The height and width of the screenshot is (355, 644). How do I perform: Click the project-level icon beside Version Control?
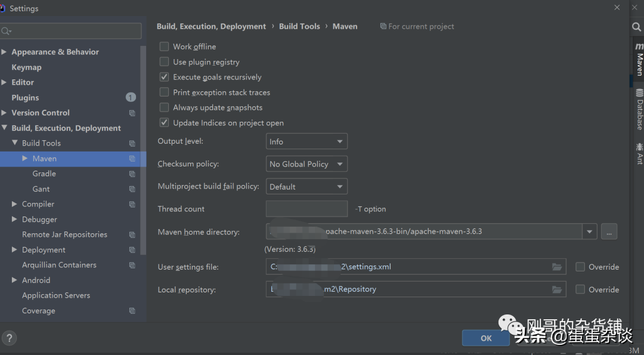click(132, 113)
